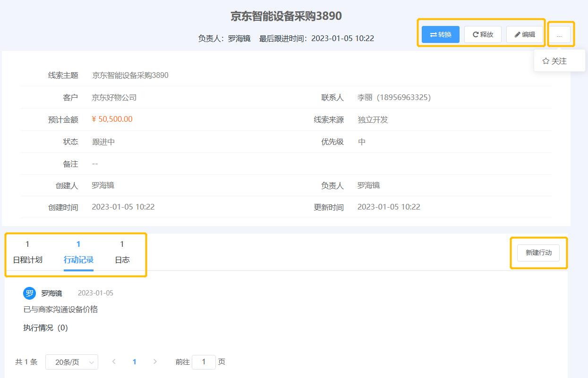Viewport: 588px width, 378px height.
Task: Open the 日志 tab
Action: coord(122,260)
